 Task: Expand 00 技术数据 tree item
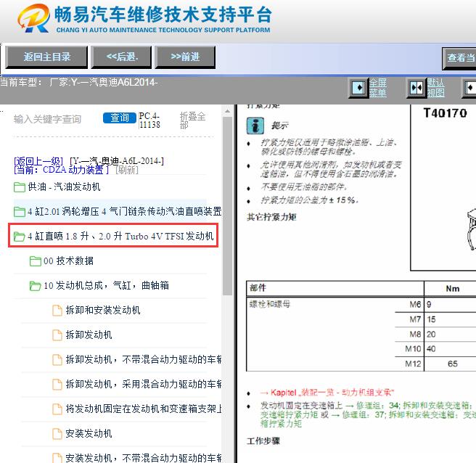click(x=68, y=261)
